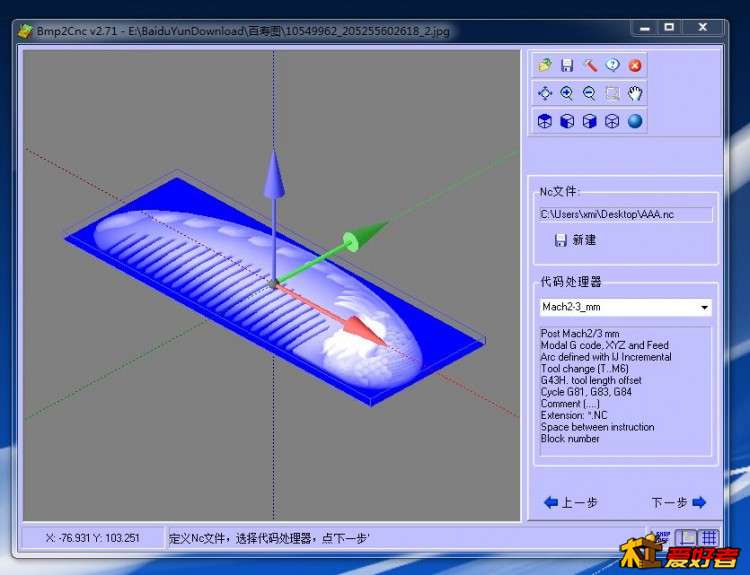Image resolution: width=750 pixels, height=575 pixels.
Task: Click the red X exit icon
Action: pyautogui.click(x=635, y=65)
